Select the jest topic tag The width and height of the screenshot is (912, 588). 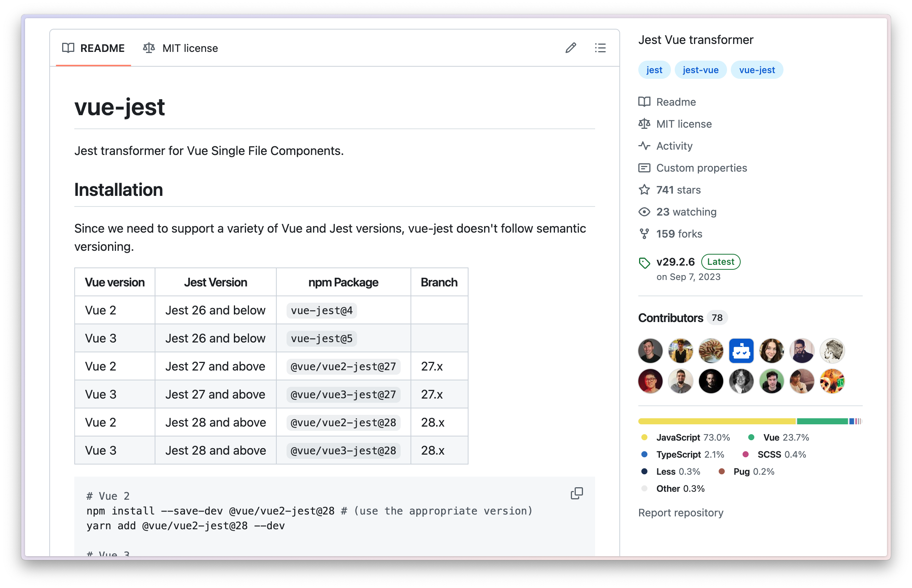coord(654,70)
